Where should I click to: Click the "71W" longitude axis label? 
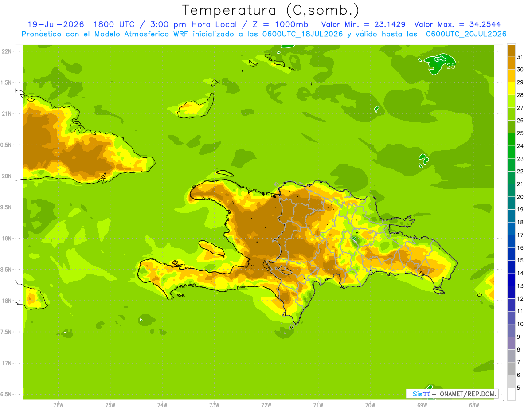318,405
